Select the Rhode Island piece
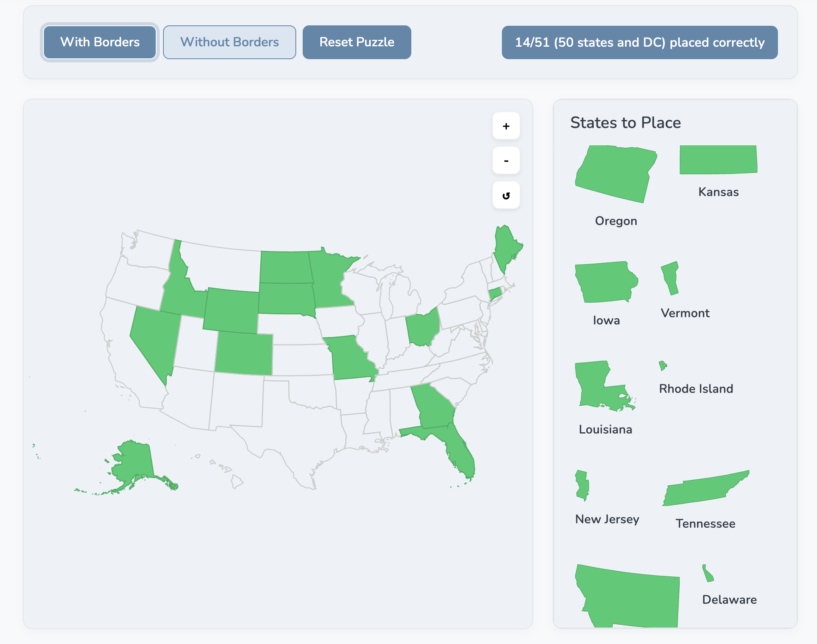Screen dimensions: 817x644 coord(663,366)
